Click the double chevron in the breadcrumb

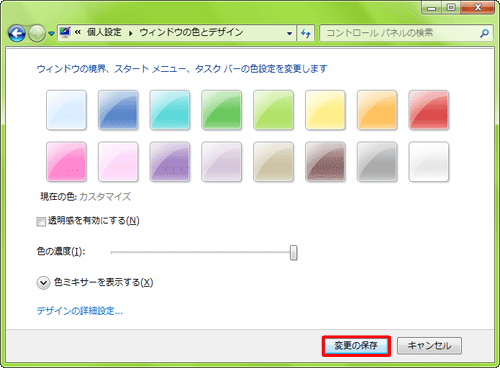78,32
